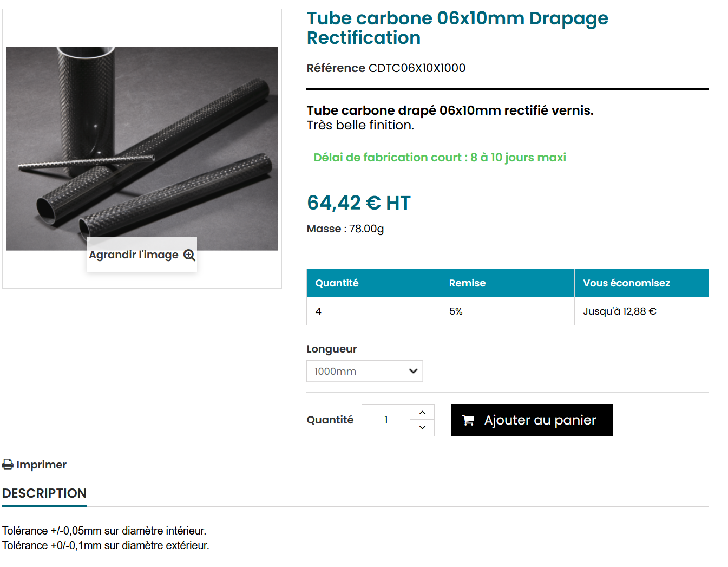The image size is (728, 567).
Task: Click the Agrandir l'image button
Action: click(x=142, y=255)
